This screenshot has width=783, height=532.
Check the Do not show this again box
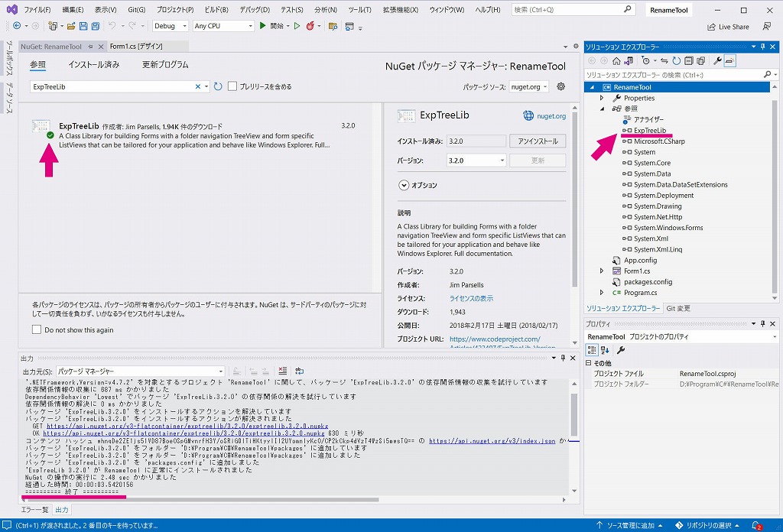pos(37,329)
